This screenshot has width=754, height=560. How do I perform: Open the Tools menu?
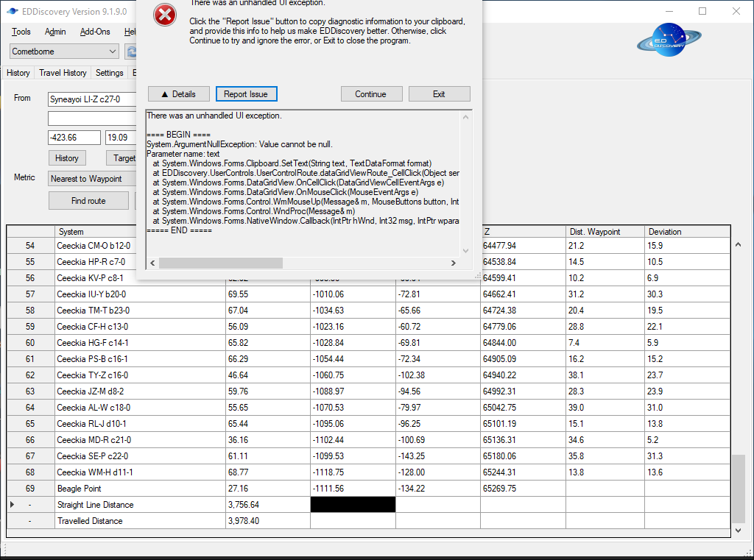point(20,32)
